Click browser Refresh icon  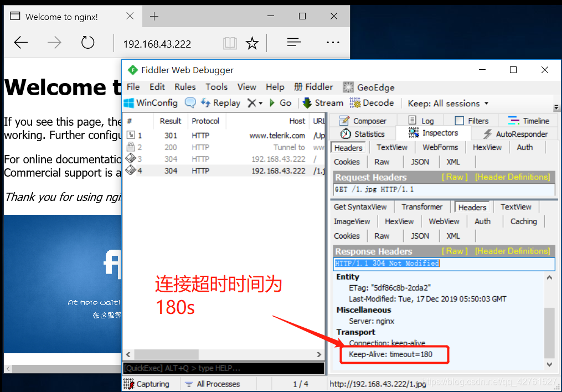87,43
